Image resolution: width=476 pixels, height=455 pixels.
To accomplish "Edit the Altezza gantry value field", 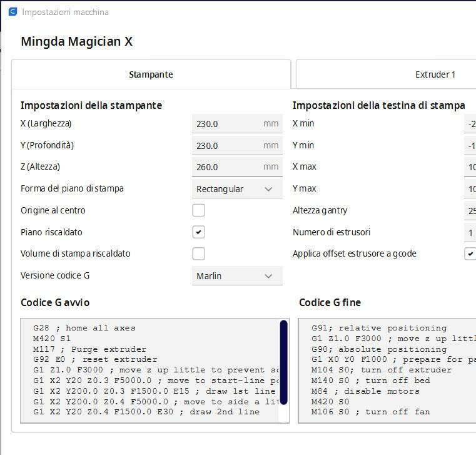I will pos(470,210).
